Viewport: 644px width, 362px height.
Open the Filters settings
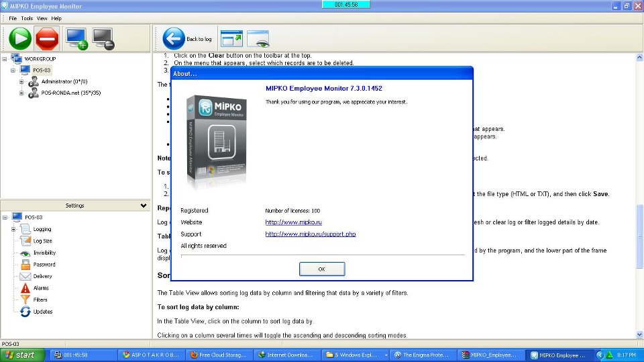click(x=40, y=300)
